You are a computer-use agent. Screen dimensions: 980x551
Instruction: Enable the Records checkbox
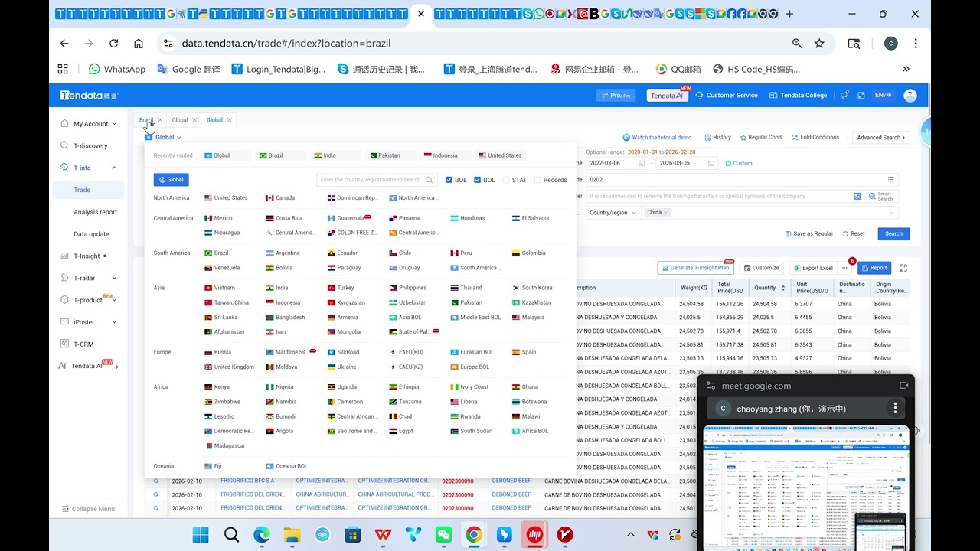click(x=537, y=180)
